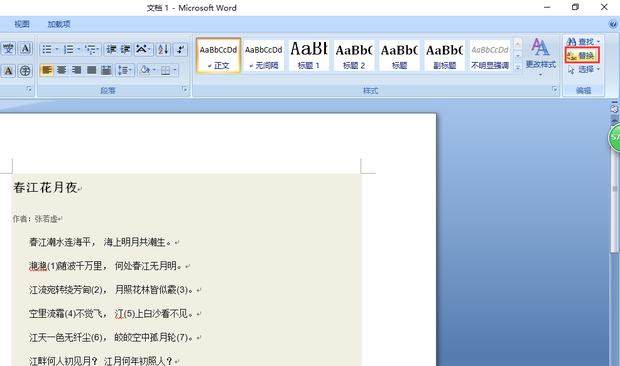This screenshot has width=620, height=366.
Task: Toggle justify alignment
Action: pyautogui.click(x=91, y=70)
